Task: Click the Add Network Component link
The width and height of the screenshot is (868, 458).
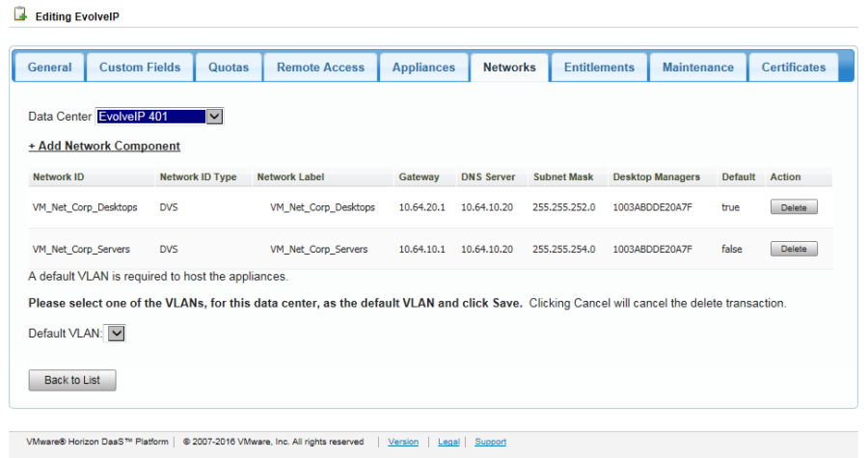Action: pos(104,147)
